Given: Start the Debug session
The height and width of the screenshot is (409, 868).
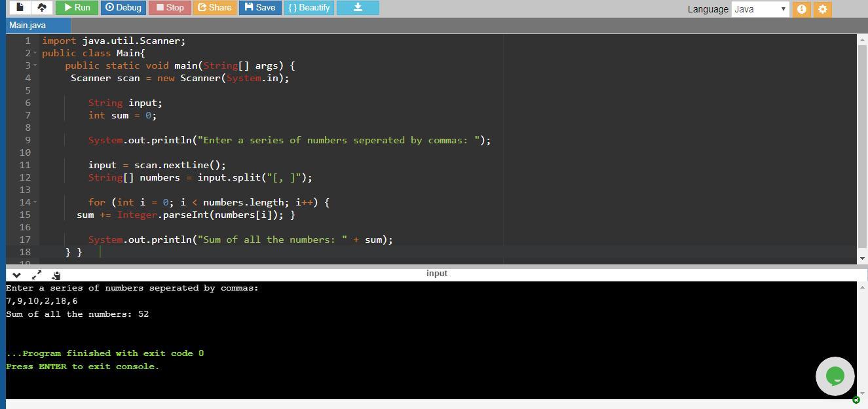Looking at the screenshot, I should point(123,7).
